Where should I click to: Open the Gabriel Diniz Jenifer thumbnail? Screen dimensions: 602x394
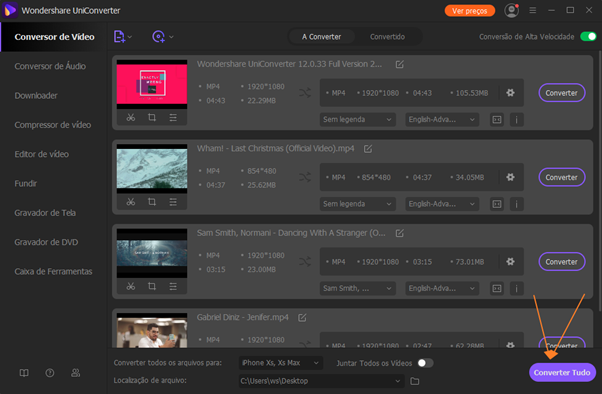click(152, 331)
